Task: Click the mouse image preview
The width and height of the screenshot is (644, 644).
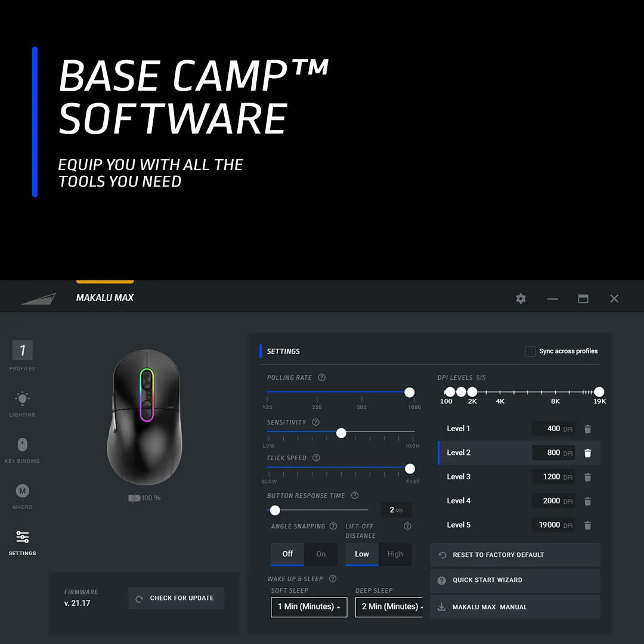Action: [x=144, y=417]
